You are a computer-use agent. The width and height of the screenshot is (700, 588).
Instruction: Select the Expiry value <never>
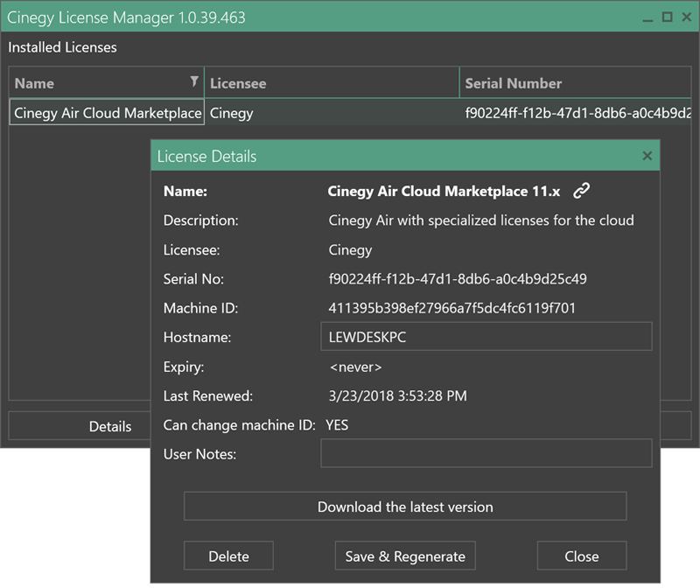pos(355,367)
